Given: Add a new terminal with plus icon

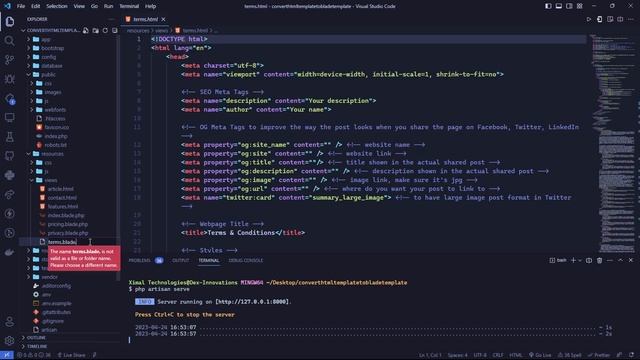Looking at the screenshot, I should tap(573, 260).
